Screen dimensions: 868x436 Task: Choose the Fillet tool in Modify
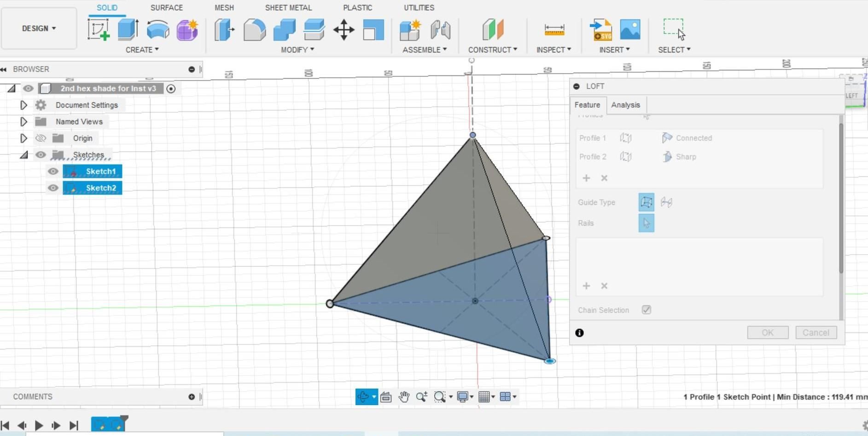(x=254, y=30)
